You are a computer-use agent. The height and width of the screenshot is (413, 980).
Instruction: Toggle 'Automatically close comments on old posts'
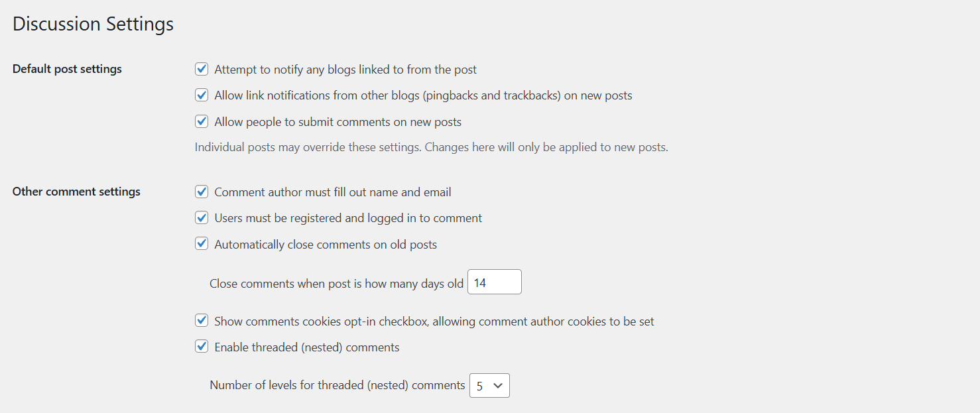pyautogui.click(x=202, y=243)
